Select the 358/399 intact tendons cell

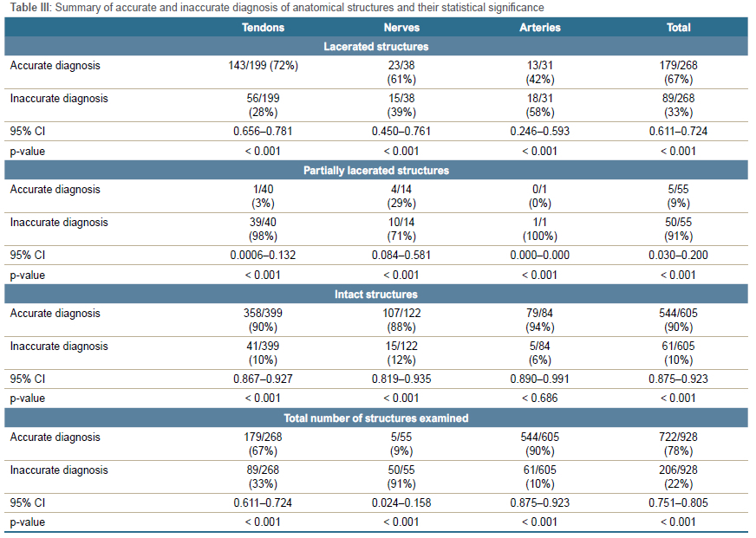(x=263, y=314)
